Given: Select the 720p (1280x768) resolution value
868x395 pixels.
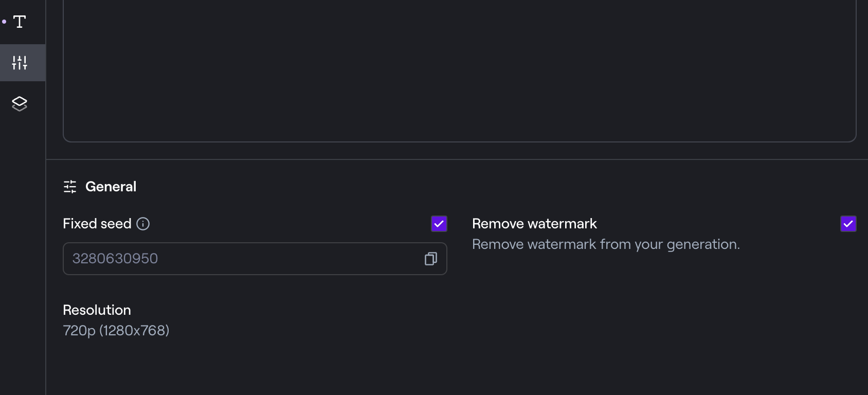Looking at the screenshot, I should tap(116, 330).
